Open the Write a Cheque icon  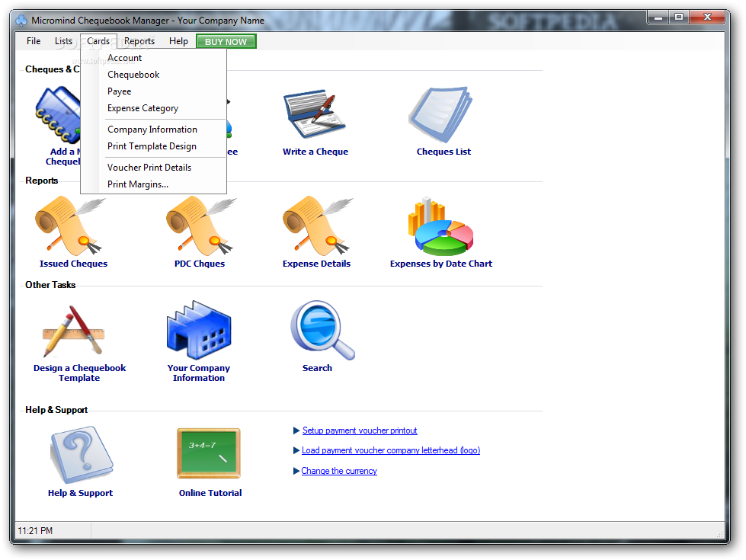tap(315, 114)
